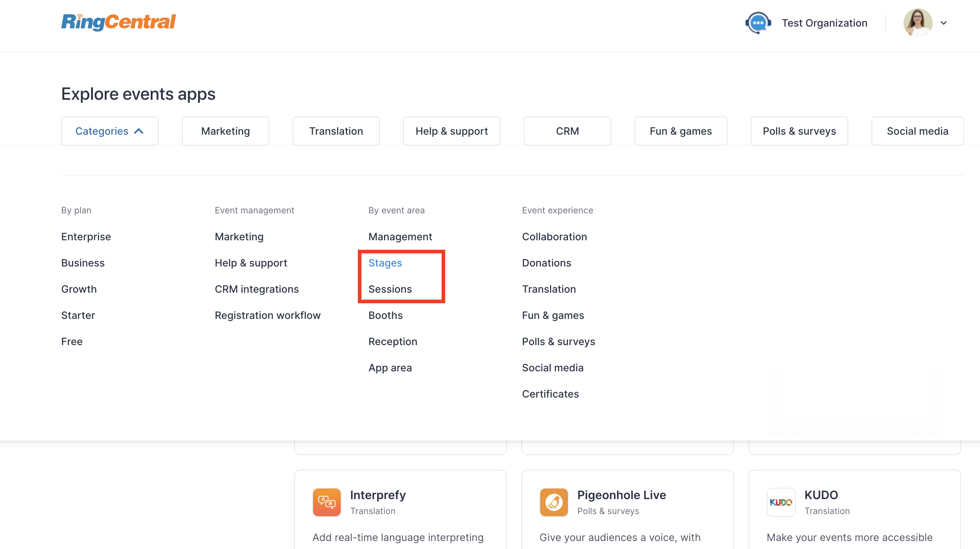Image resolution: width=980 pixels, height=549 pixels.
Task: Select the Marketing filter chip
Action: pyautogui.click(x=225, y=131)
